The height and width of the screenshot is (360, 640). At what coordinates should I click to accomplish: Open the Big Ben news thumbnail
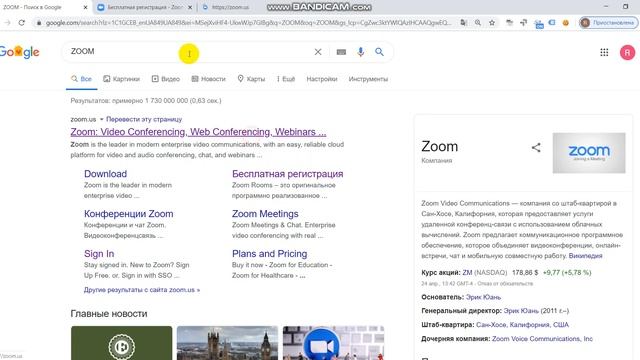point(227,343)
